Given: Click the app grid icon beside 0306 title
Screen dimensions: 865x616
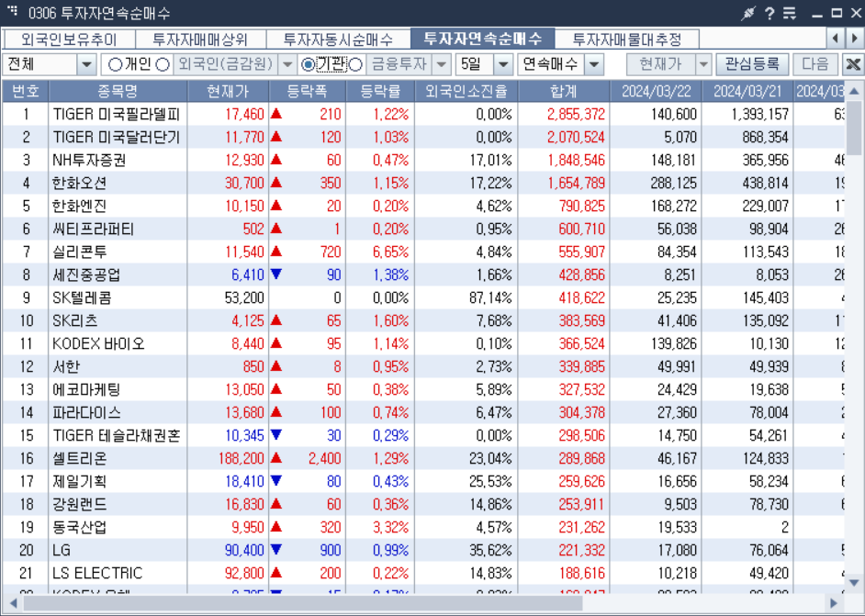Looking at the screenshot, I should pos(12,10).
